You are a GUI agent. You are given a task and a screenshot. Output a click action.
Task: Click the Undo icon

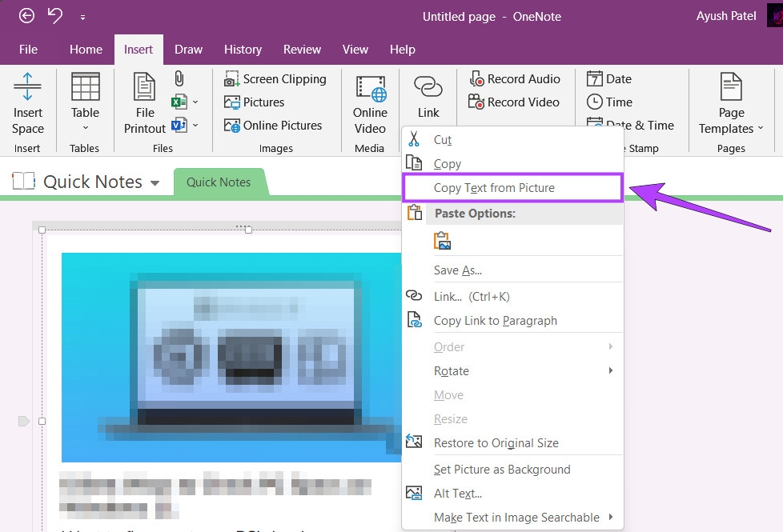(55, 16)
